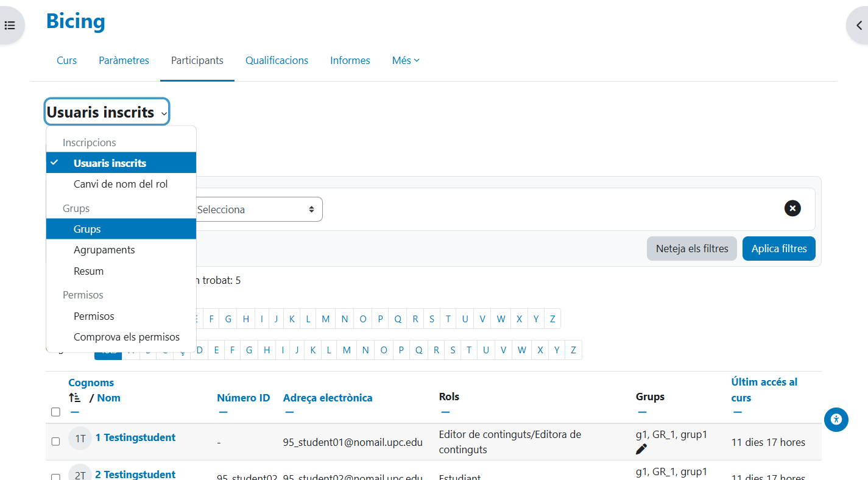The image size is (868, 480).
Task: Click the remove filter X icon
Action: tap(792, 208)
